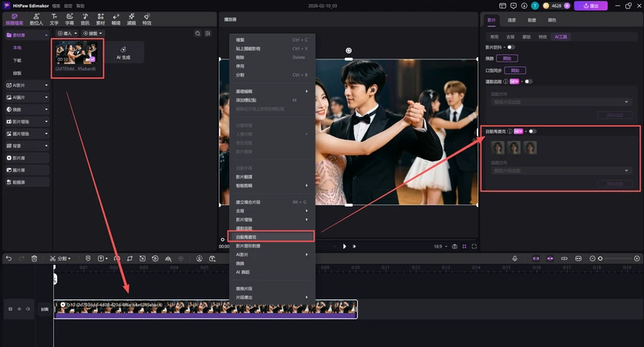Click 開始 button next to 口型同步

[516, 69]
